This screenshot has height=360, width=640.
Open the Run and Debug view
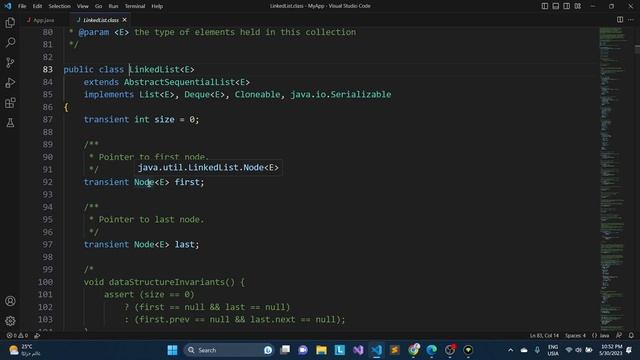pyautogui.click(x=10, y=82)
